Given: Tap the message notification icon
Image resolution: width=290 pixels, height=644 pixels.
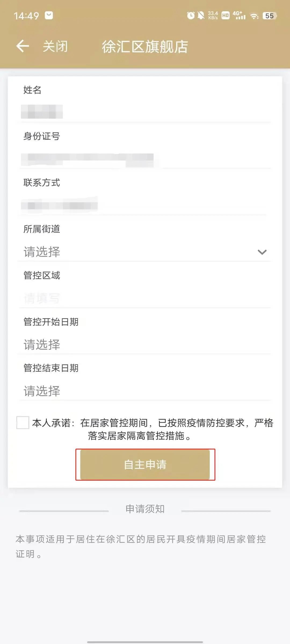Looking at the screenshot, I should pos(49,16).
